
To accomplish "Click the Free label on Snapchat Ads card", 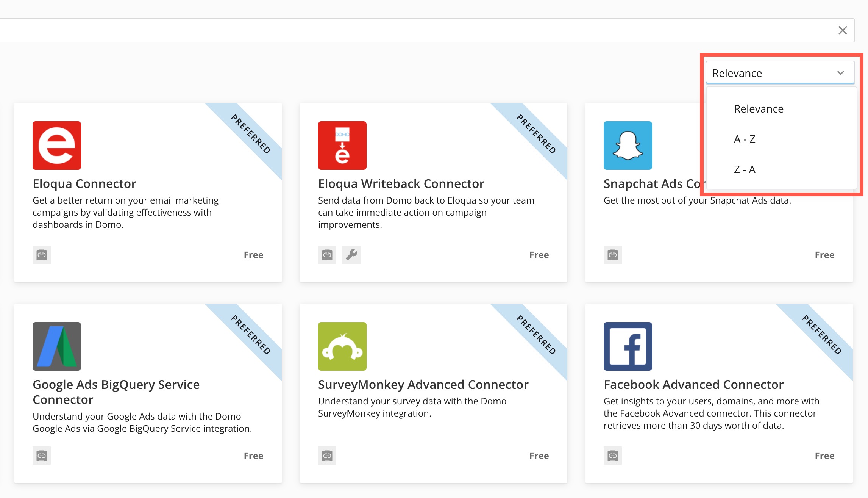I will (824, 255).
